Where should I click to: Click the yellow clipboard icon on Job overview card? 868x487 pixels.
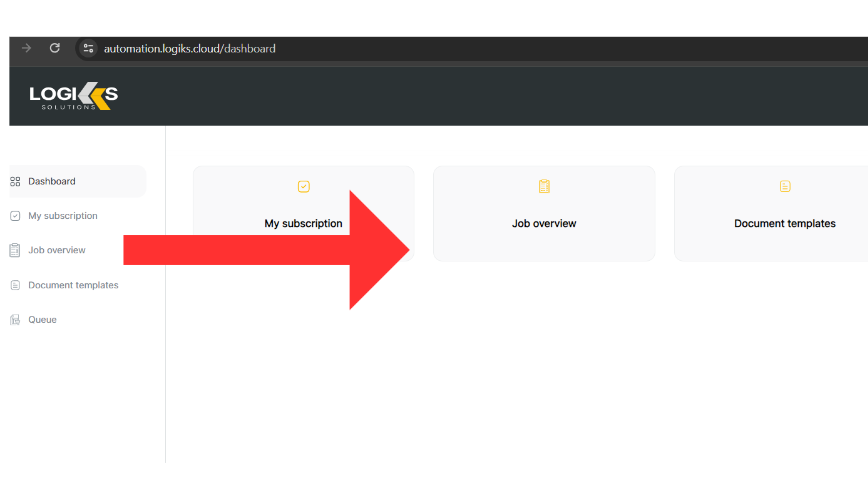(x=544, y=186)
